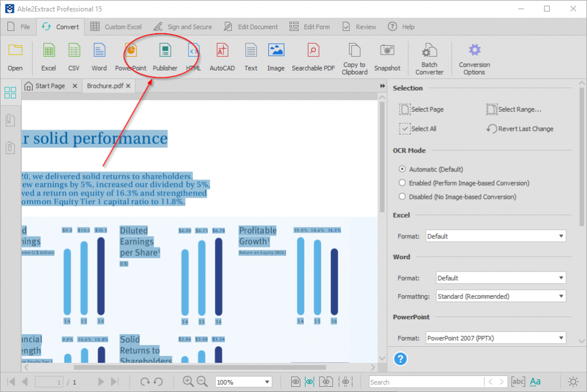Select Automatic (Default) OCR mode
Viewport: 587px width, 392px height.
pos(402,169)
